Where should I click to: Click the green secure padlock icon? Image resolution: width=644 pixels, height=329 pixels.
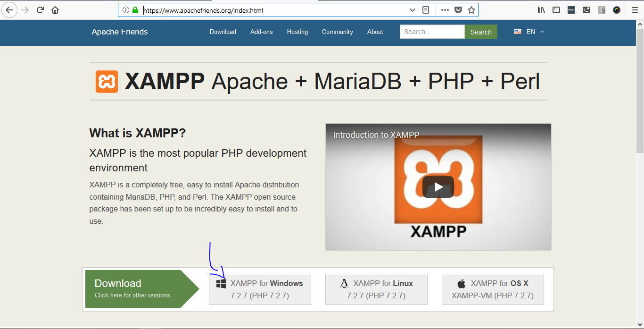136,10
